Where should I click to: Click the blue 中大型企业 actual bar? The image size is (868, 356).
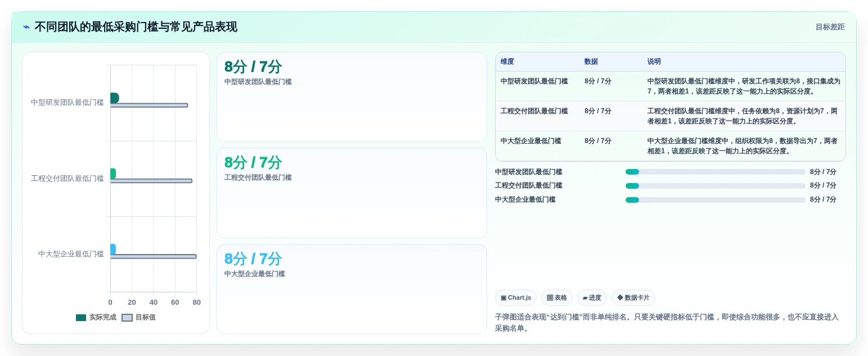(x=113, y=249)
